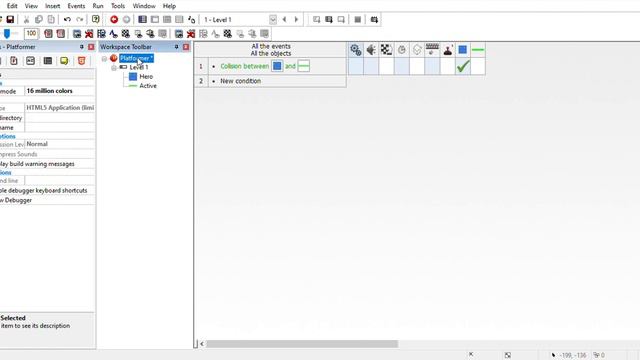Click New condition in line 2
Viewport: 640px width, 360px height.
(x=240, y=81)
